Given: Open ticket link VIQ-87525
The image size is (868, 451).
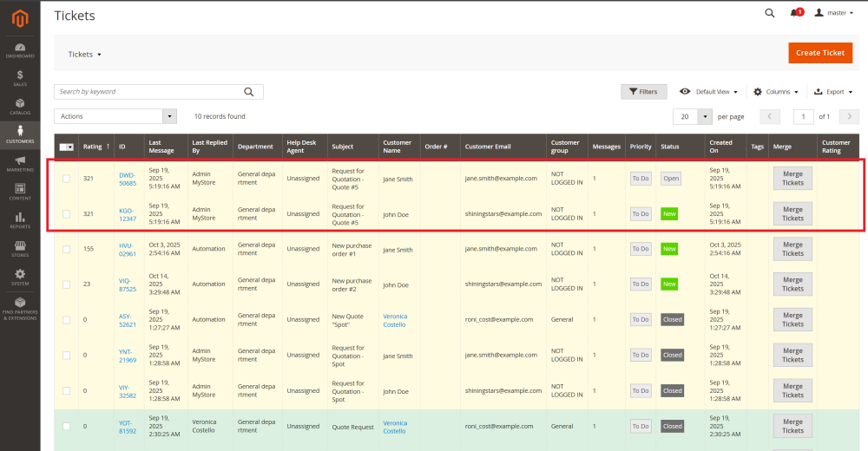Looking at the screenshot, I should 128,285.
